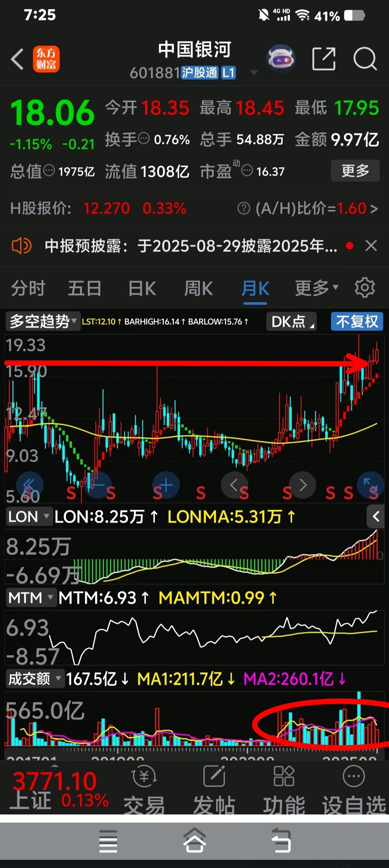Expand index ticker up arrow
The height and width of the screenshot is (868, 389).
[x=54, y=766]
